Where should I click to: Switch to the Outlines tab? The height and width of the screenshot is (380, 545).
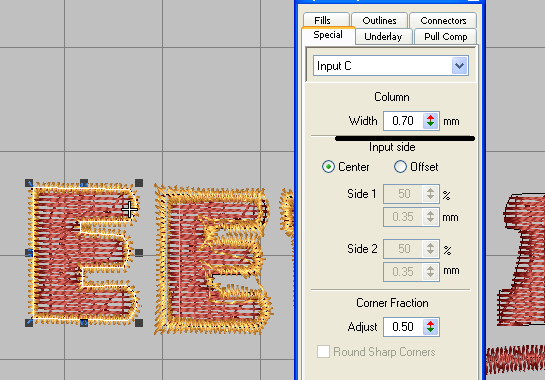click(379, 21)
